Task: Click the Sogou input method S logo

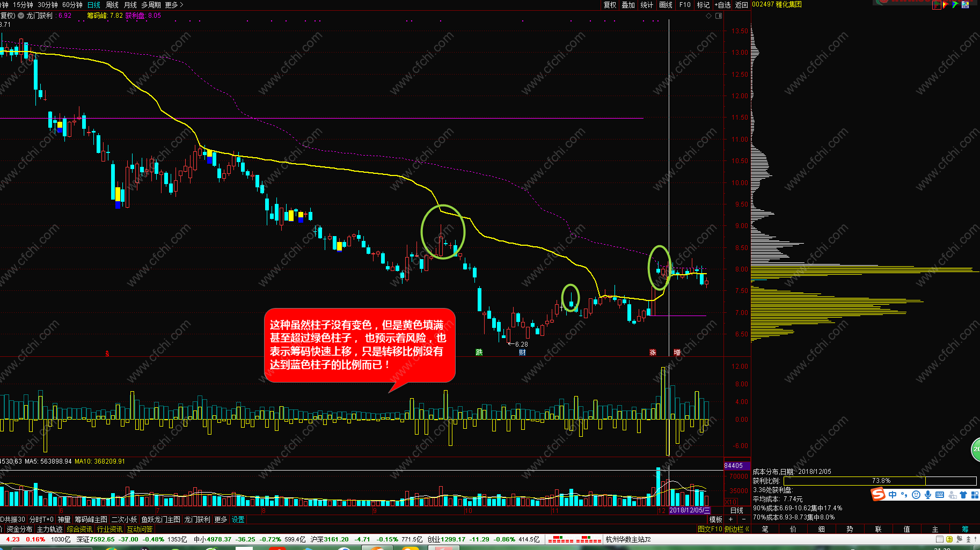Action: tap(878, 494)
